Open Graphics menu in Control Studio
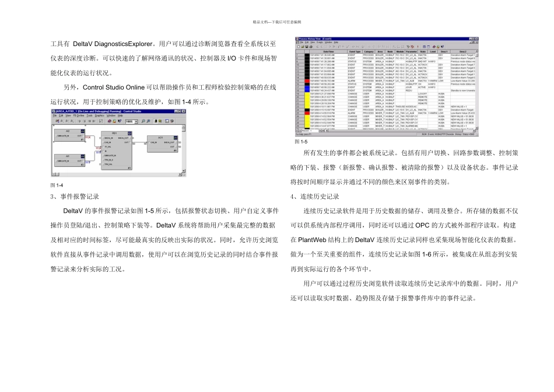Image resolution: width=554 pixels, height=392 pixels. point(100,116)
